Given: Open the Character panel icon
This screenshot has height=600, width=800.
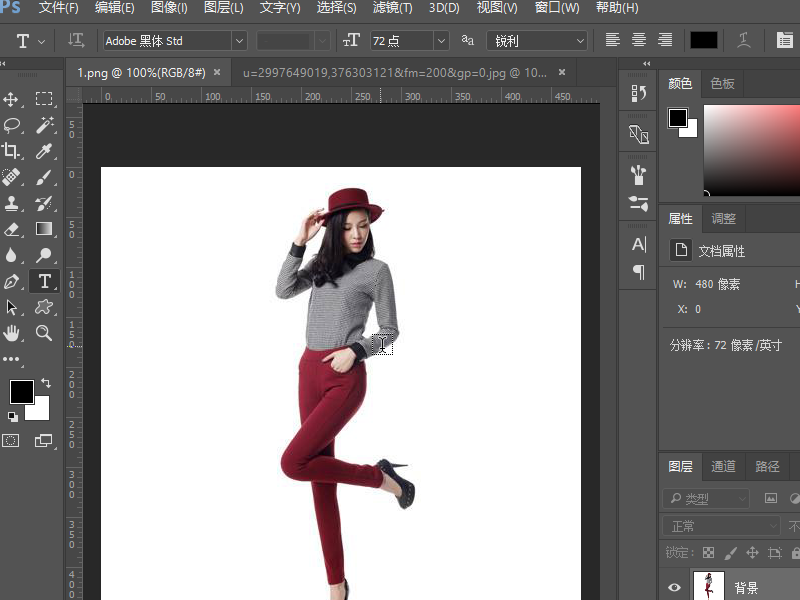Looking at the screenshot, I should click(638, 244).
